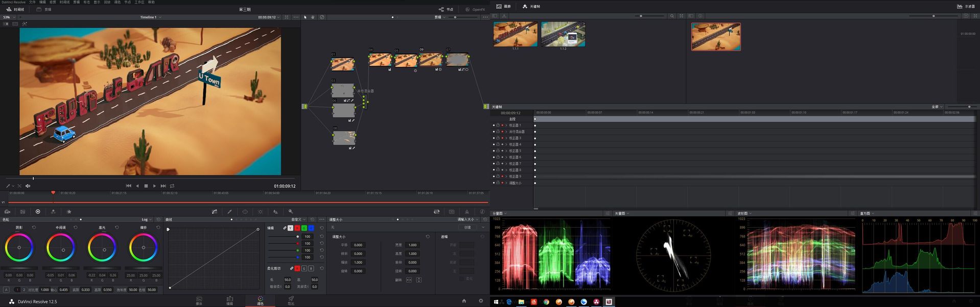The height and width of the screenshot is (307, 980).
Task: Open the RGB Mixer palette icon
Action: [x=53, y=211]
